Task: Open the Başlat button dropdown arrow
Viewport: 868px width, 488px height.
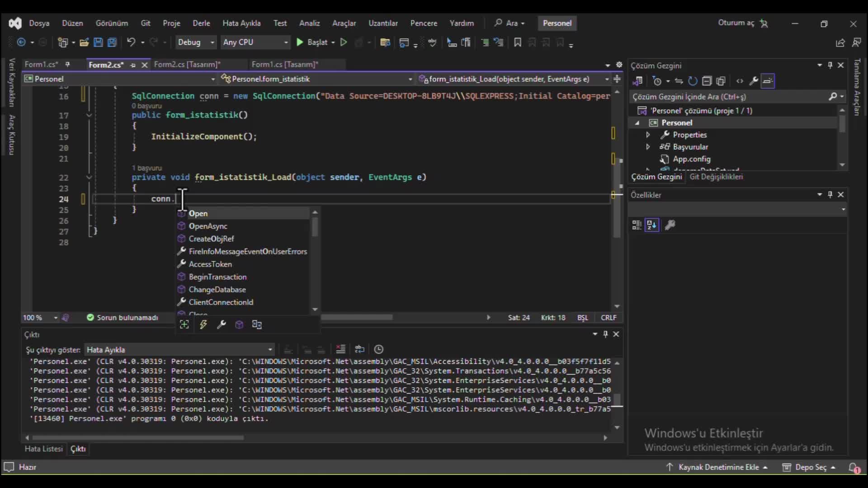Action: click(333, 42)
